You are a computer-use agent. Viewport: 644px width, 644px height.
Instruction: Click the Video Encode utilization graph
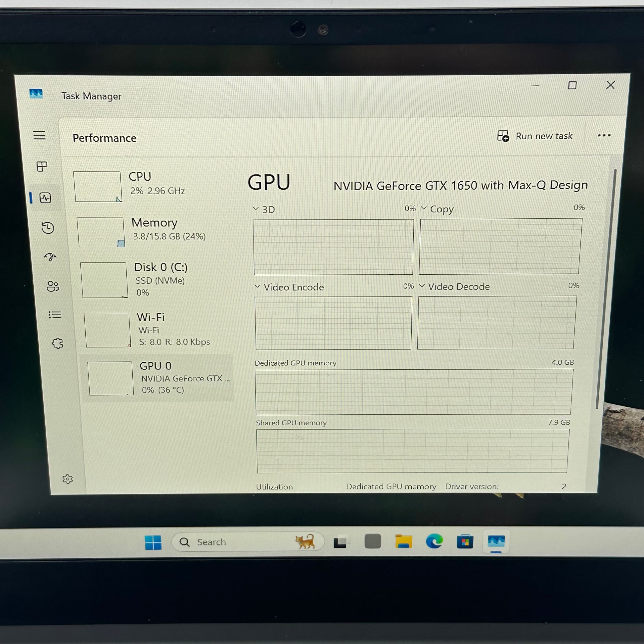click(333, 323)
